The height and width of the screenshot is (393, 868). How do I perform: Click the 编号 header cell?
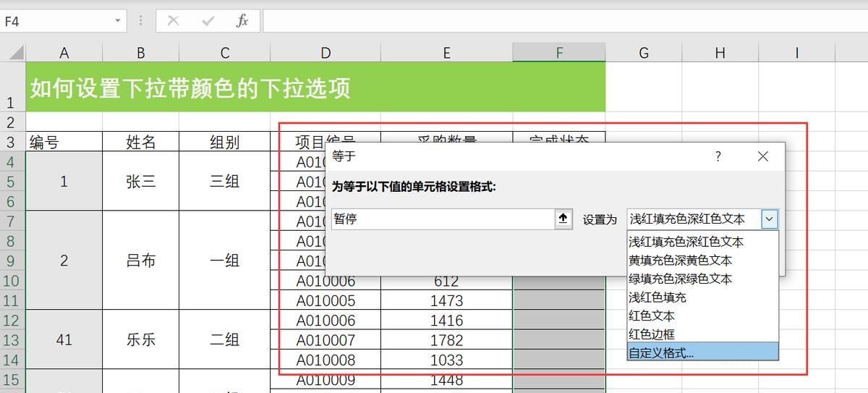tap(64, 141)
